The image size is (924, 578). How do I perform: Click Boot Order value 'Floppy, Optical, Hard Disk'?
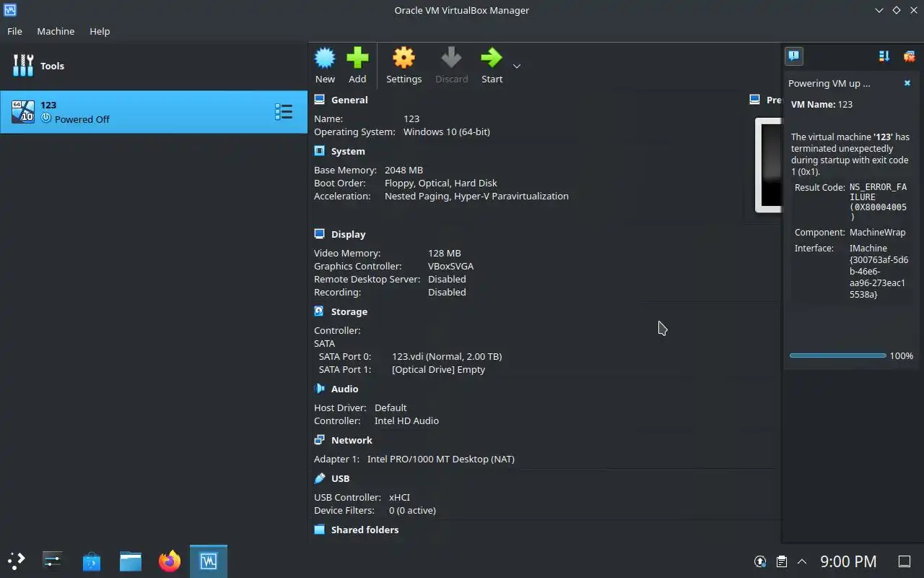[x=440, y=183]
